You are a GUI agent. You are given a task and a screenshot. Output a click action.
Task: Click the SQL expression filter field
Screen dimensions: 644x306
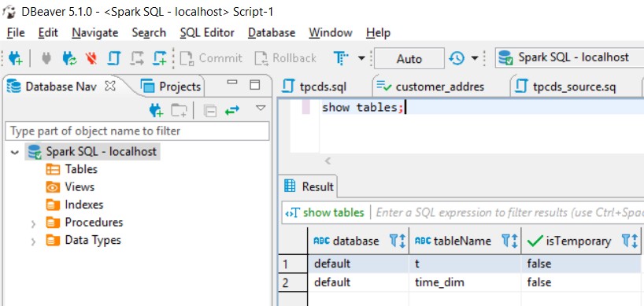click(509, 212)
